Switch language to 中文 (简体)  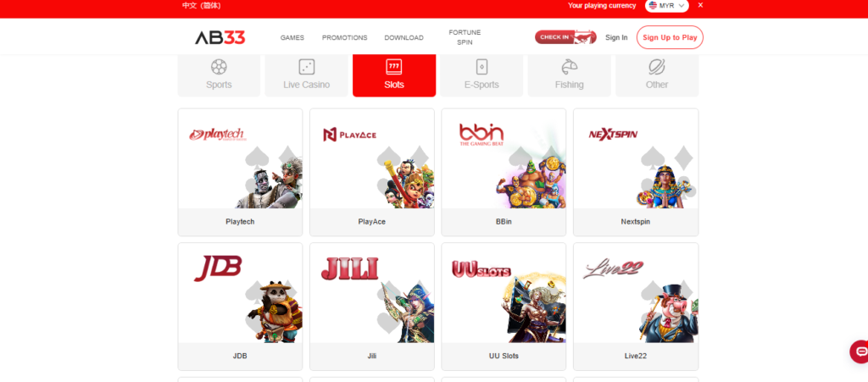click(x=202, y=6)
